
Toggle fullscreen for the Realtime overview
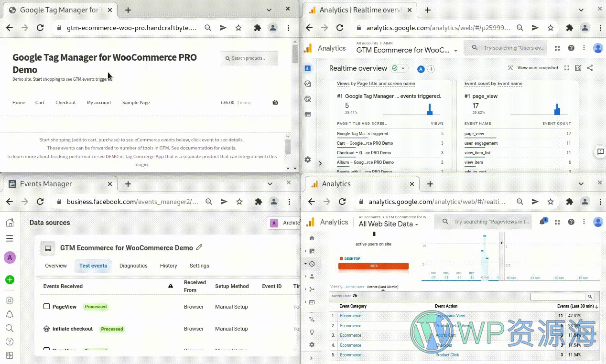tap(567, 68)
